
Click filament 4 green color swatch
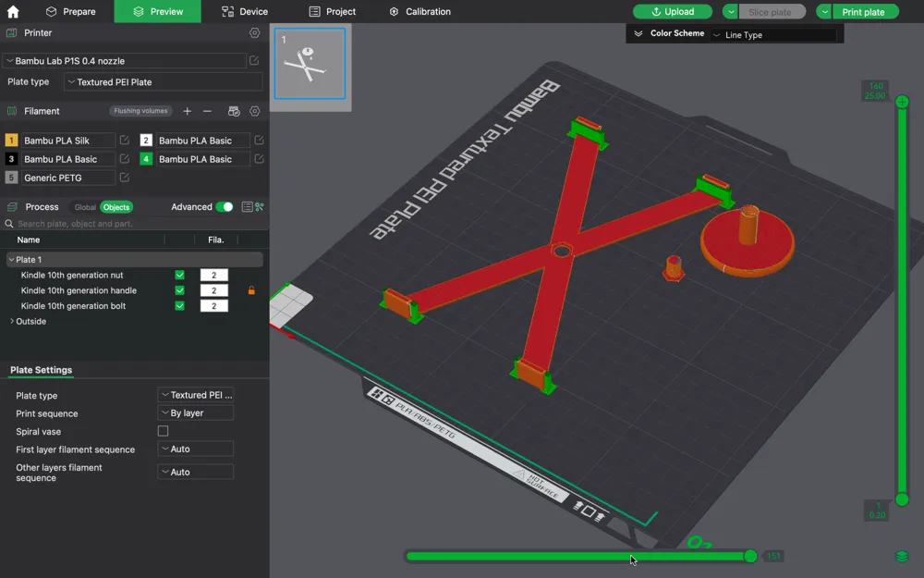146,159
